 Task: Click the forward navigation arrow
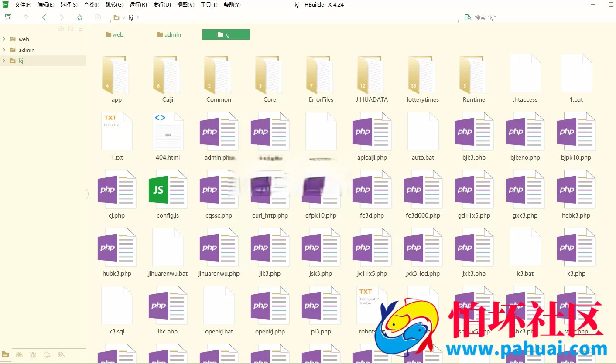(62, 17)
